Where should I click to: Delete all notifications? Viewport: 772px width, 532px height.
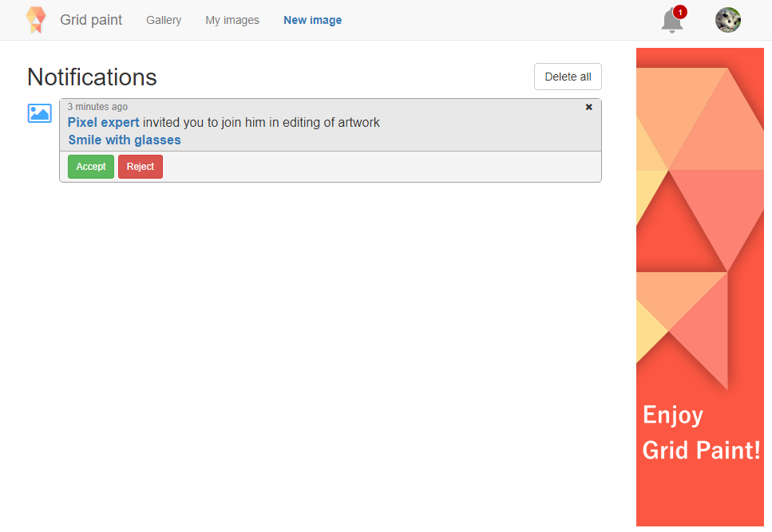[568, 77]
